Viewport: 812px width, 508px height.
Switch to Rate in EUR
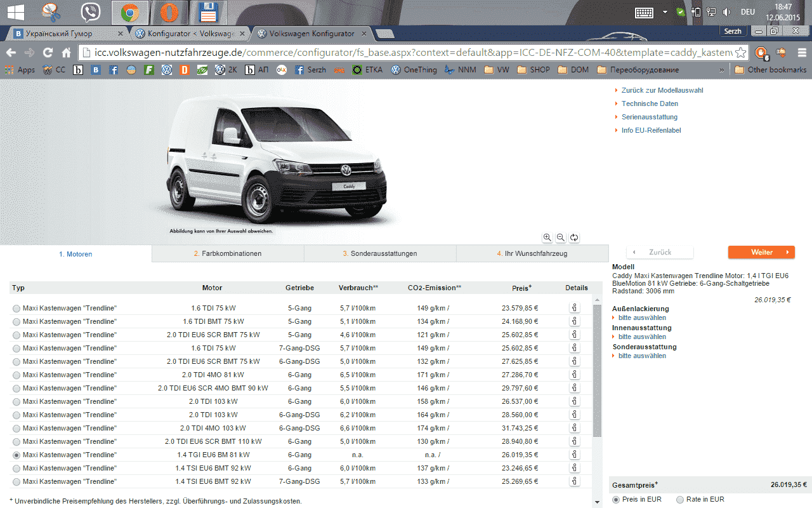coord(680,500)
